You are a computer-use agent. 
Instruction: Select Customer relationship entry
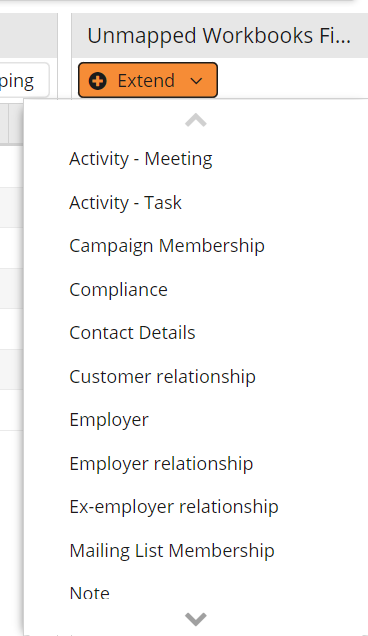[162, 376]
